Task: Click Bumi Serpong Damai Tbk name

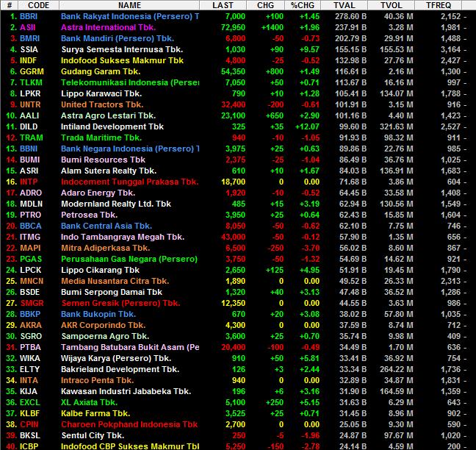Action: point(112,292)
